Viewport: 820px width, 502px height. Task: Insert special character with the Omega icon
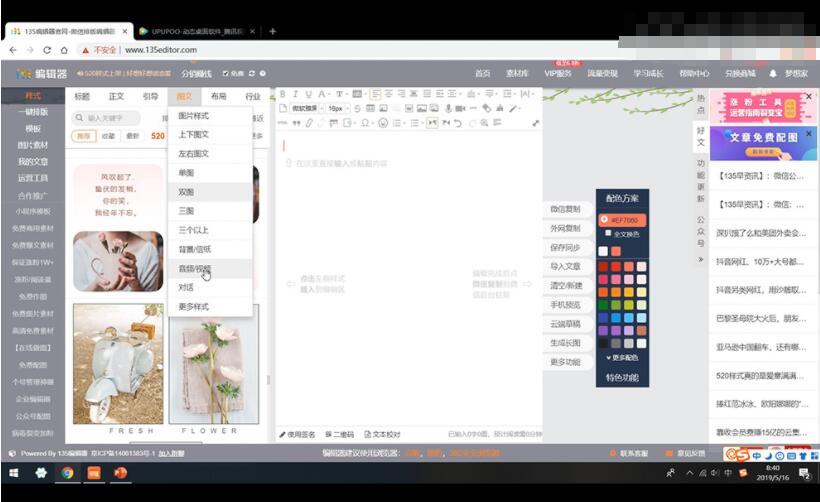point(365,123)
